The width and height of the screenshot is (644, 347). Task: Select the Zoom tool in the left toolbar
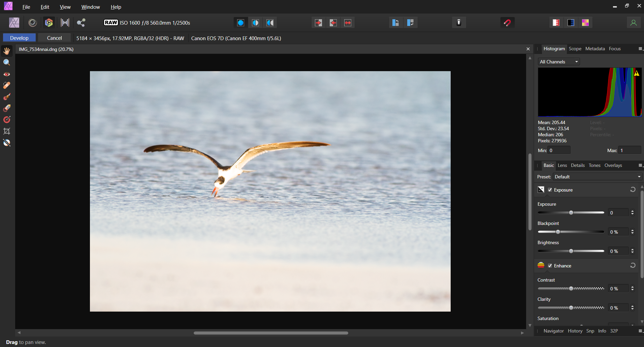click(x=7, y=62)
